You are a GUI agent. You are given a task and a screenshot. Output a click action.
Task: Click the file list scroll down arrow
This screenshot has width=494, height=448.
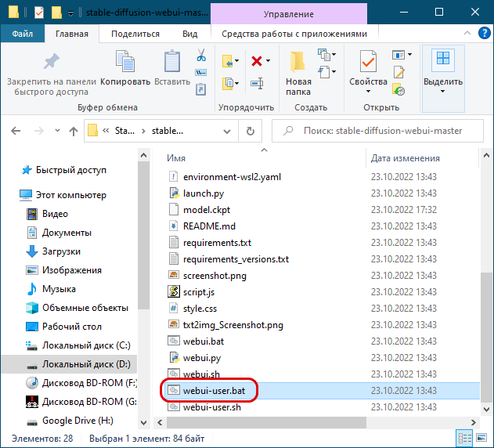(486, 409)
